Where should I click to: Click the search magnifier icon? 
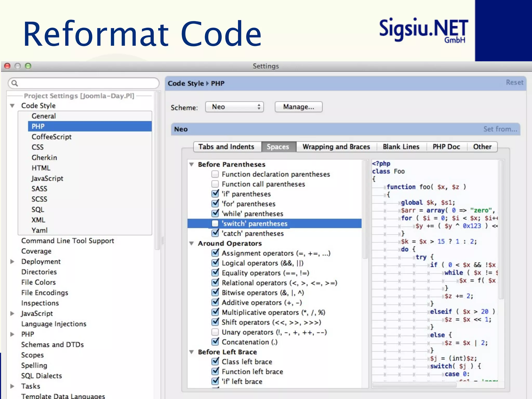tap(15, 83)
